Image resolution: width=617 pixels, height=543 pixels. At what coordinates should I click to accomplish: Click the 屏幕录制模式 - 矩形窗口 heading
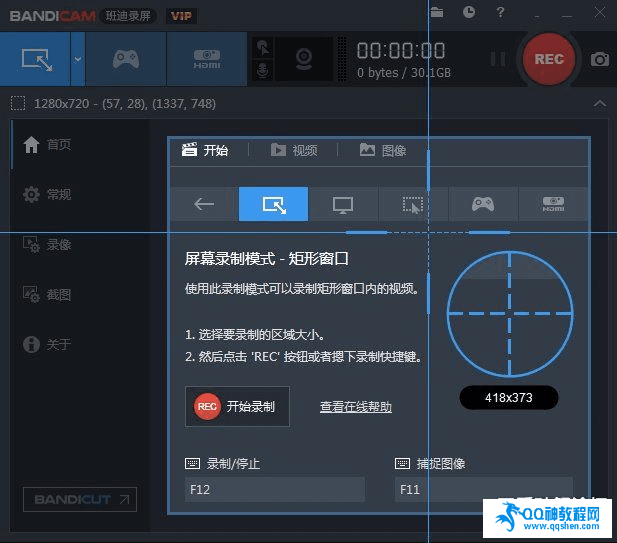pos(267,259)
